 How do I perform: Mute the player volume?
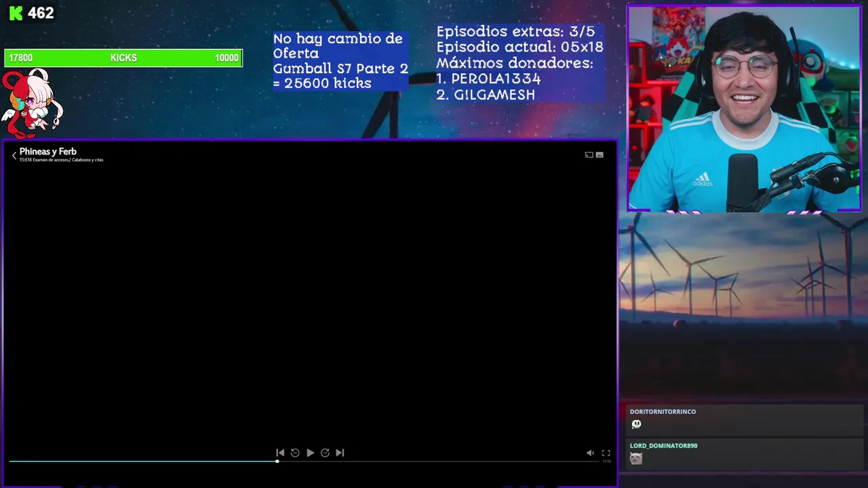(x=590, y=453)
